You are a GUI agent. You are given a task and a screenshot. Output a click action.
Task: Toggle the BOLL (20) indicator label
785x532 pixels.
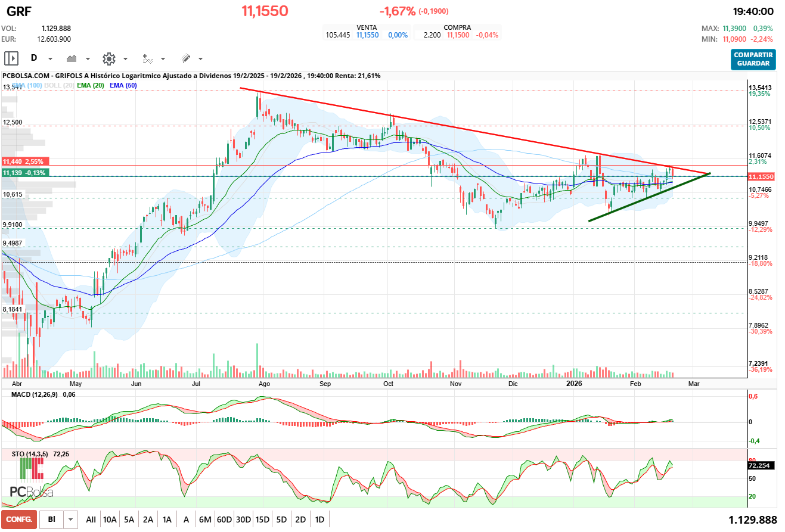(60, 86)
